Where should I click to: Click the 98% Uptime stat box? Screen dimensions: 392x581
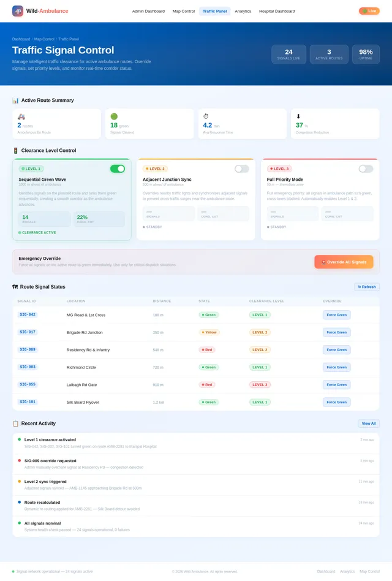tap(366, 55)
